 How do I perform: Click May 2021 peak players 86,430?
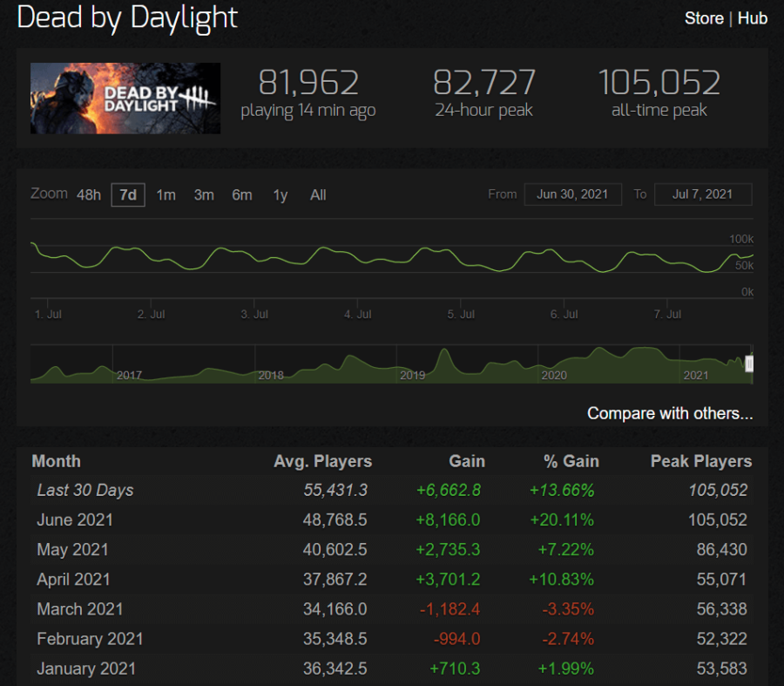pyautogui.click(x=721, y=550)
